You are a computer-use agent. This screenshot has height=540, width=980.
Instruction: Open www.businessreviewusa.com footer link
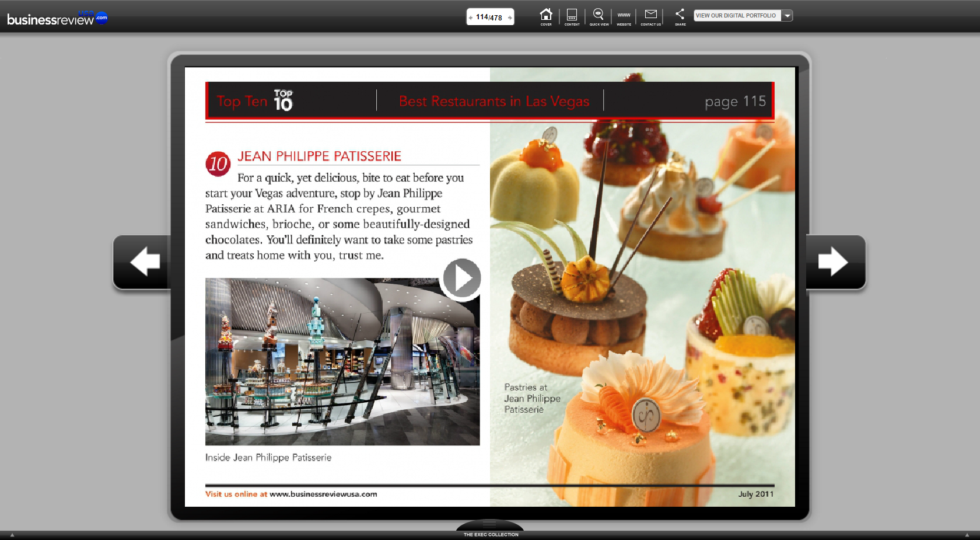click(x=323, y=494)
